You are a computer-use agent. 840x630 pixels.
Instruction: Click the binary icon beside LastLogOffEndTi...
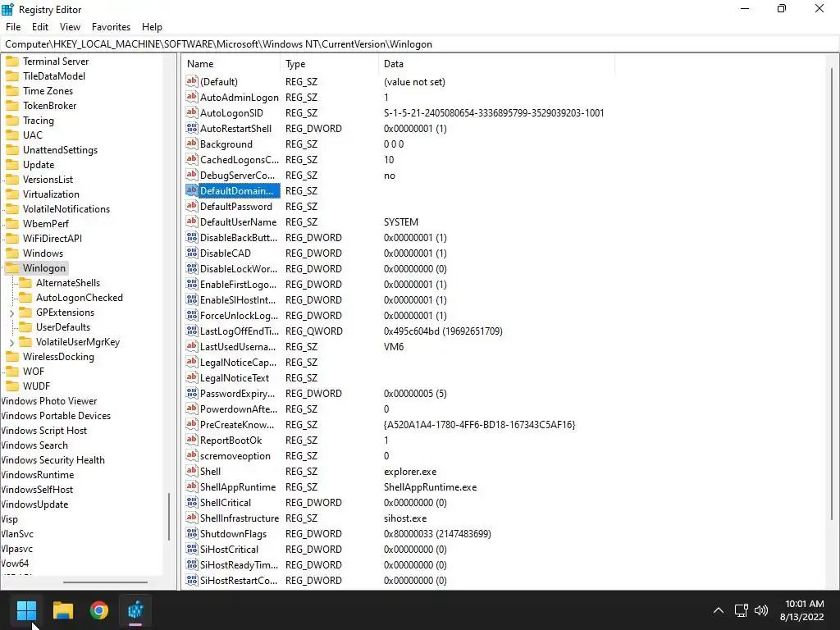click(192, 331)
